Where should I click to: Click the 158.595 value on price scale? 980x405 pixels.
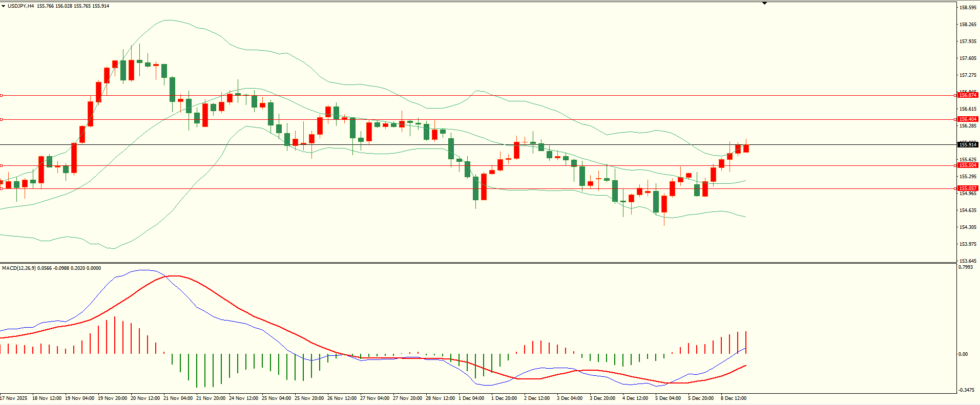[x=968, y=8]
